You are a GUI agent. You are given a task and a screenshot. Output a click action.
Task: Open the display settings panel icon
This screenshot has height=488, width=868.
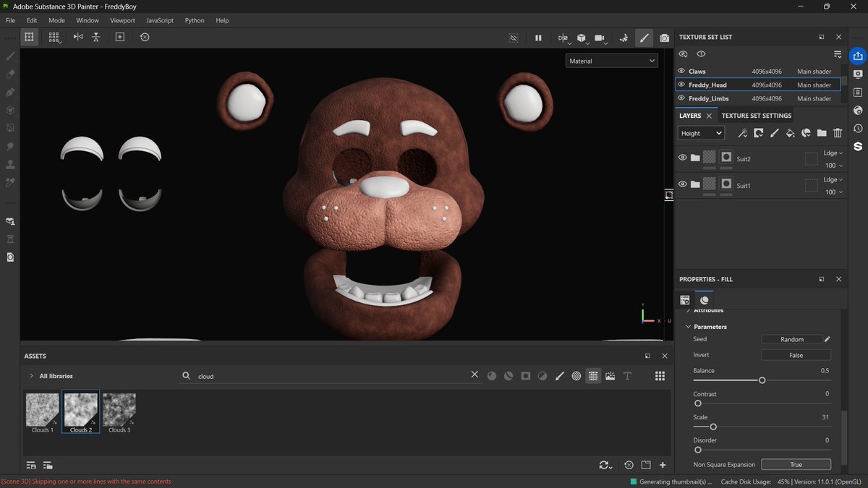(858, 74)
